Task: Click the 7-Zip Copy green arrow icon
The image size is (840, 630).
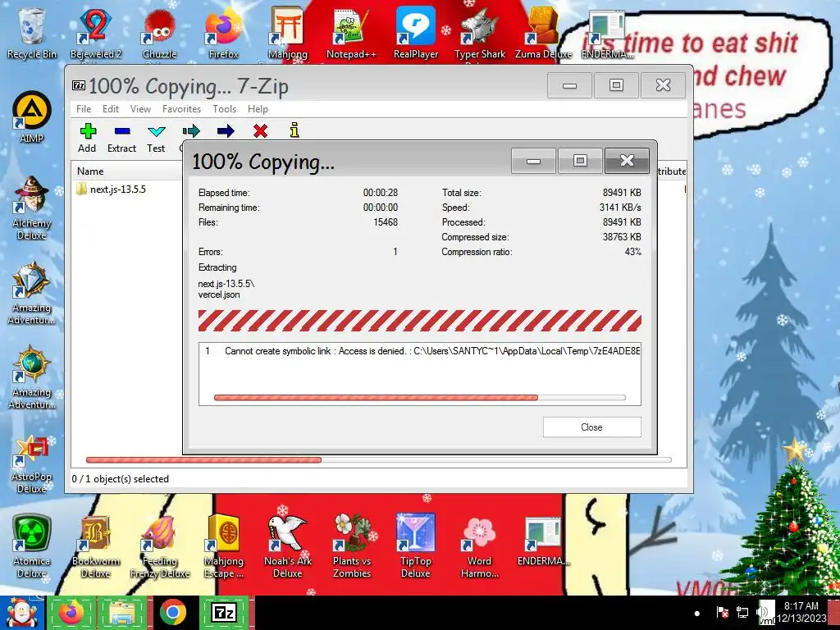Action: click(191, 130)
